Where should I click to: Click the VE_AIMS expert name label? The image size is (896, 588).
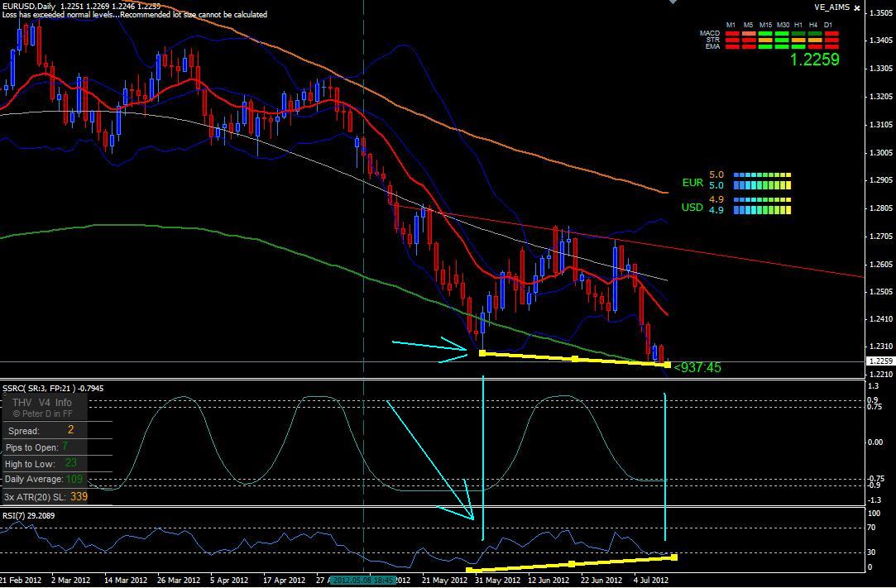click(832, 7)
